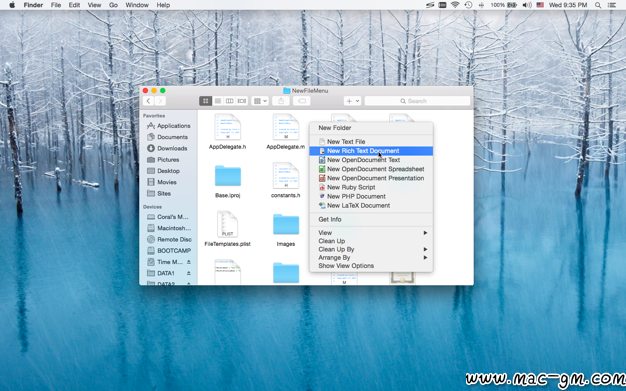The height and width of the screenshot is (391, 626).
Task: Click the Finder Search field
Action: 417,101
